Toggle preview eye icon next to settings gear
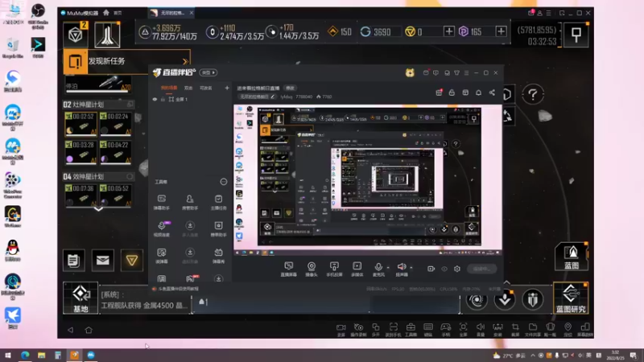Screen dimensions: 644x362 click(x=444, y=269)
